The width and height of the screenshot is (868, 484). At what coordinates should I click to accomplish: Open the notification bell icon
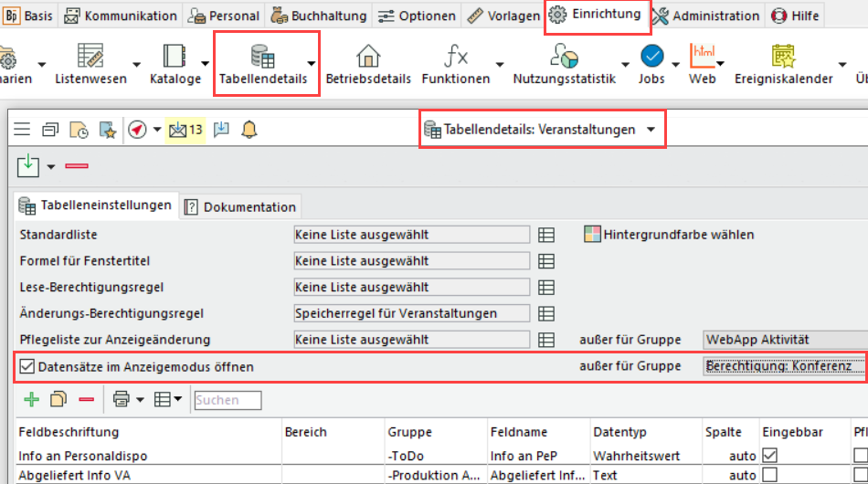249,130
